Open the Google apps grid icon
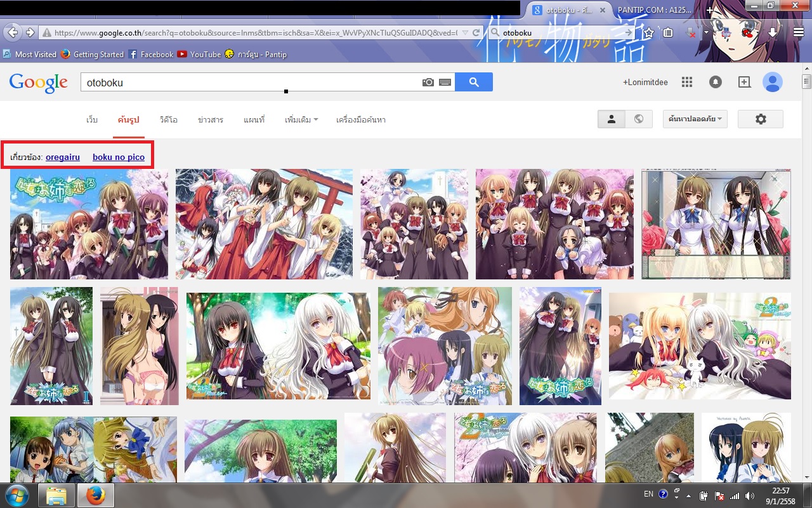The height and width of the screenshot is (508, 812). coord(686,82)
